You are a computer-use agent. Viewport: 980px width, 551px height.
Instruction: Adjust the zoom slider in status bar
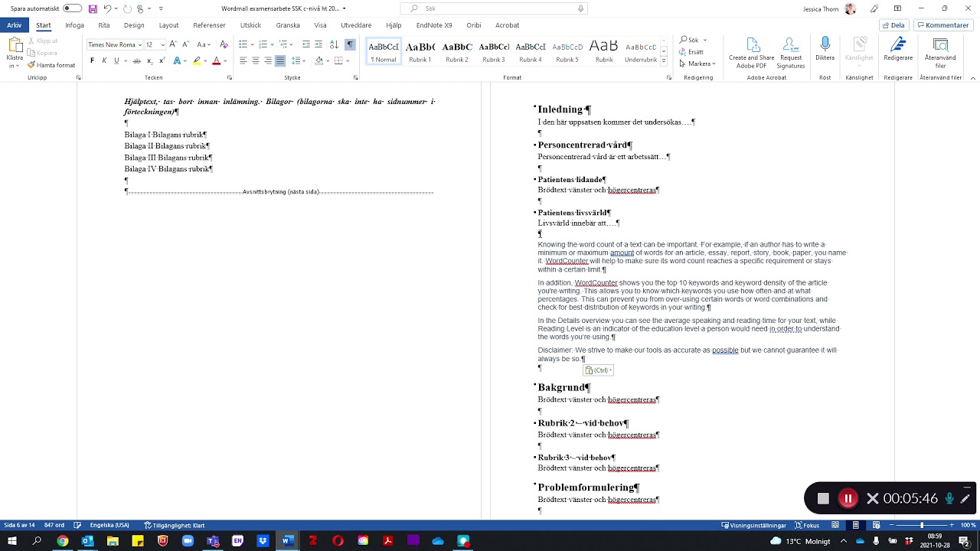(922, 526)
